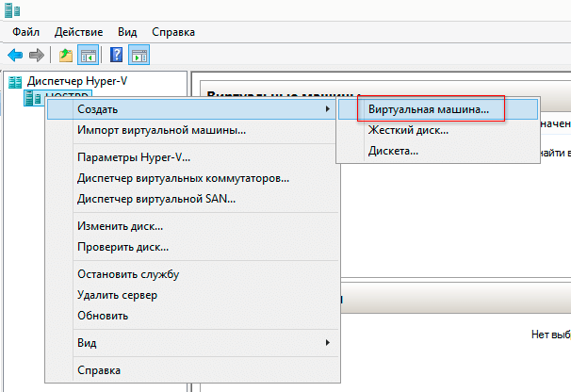The width and height of the screenshot is (571, 392).
Task: Open Параметры Hyper-V... entry
Action: pos(193,157)
